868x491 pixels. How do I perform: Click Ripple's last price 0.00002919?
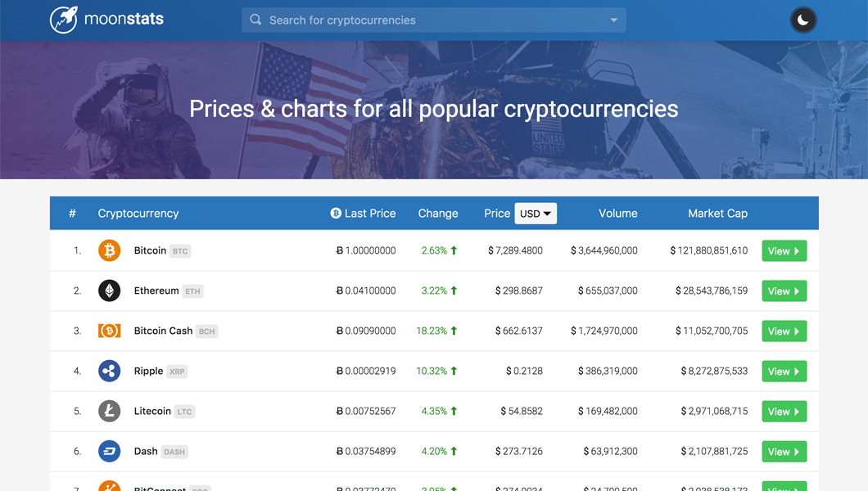[x=366, y=371]
